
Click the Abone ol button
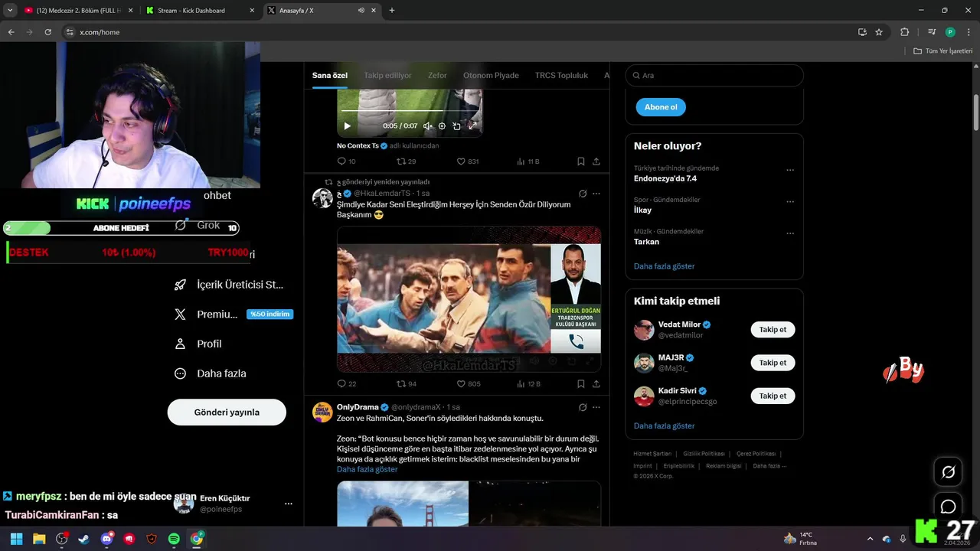(x=661, y=107)
